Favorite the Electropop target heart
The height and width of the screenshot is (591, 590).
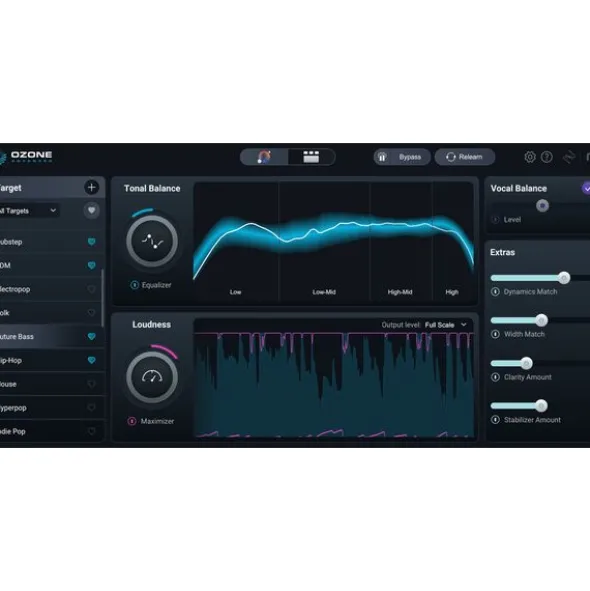point(92,289)
